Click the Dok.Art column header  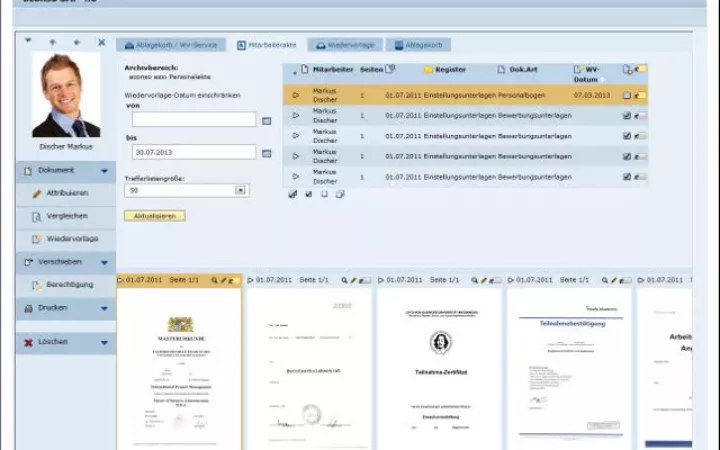523,70
